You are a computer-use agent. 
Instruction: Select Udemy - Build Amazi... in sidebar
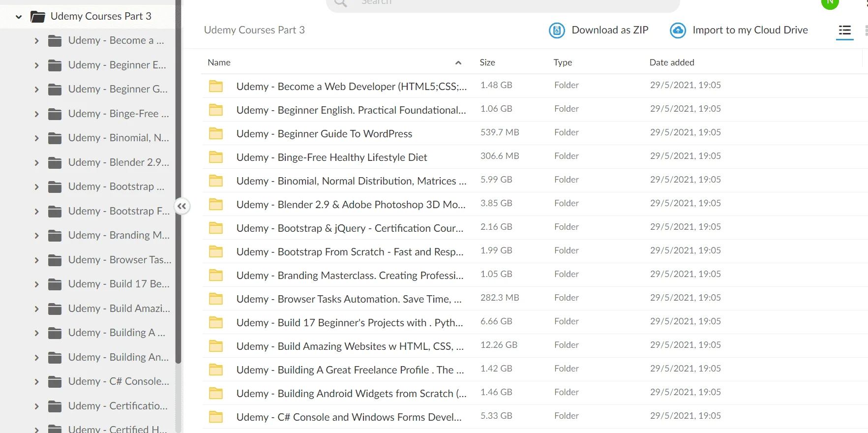coord(120,309)
